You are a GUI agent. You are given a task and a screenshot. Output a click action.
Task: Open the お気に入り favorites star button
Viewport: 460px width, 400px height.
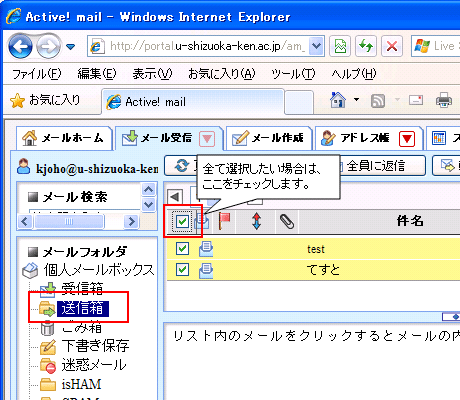(45, 100)
